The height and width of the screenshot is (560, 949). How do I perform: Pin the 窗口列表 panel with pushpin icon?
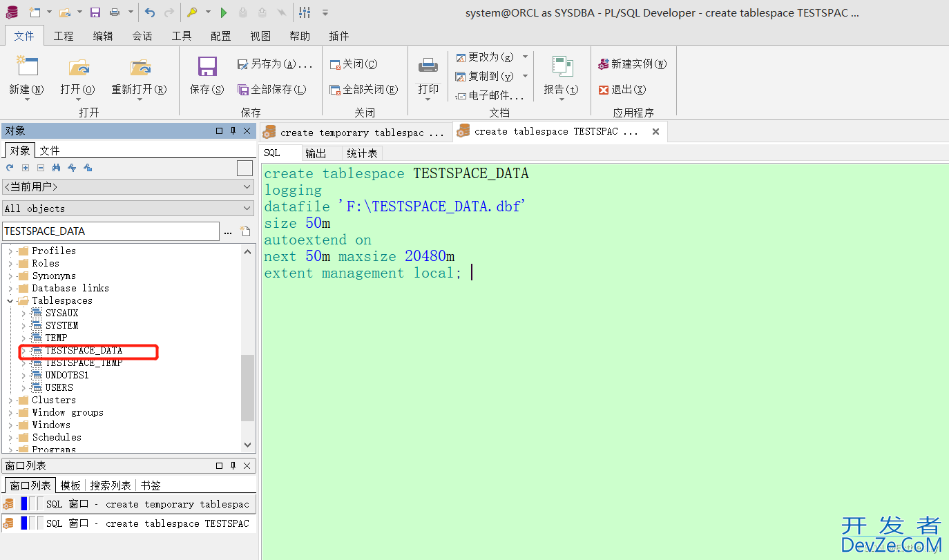click(x=233, y=465)
